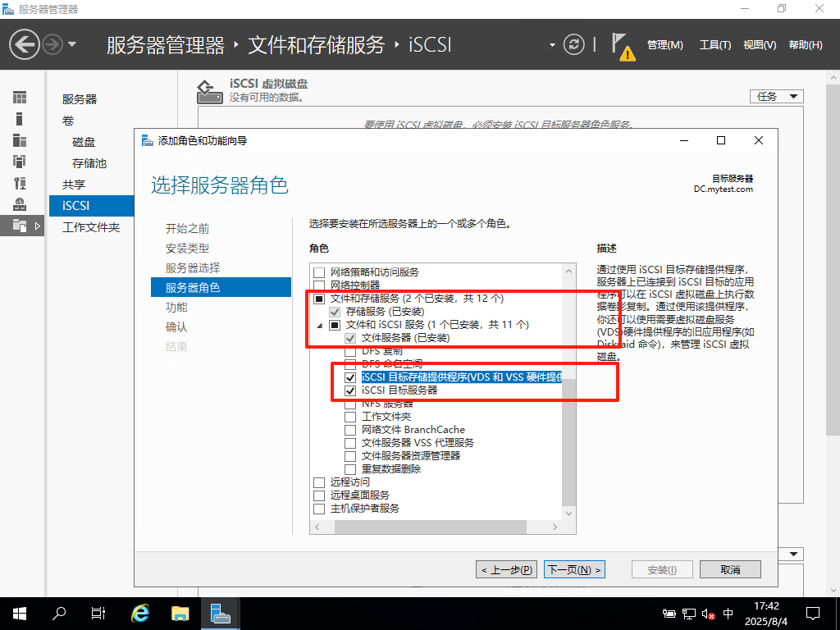
Task: Select File and Storage Services sidebar icon
Action: tap(20, 226)
